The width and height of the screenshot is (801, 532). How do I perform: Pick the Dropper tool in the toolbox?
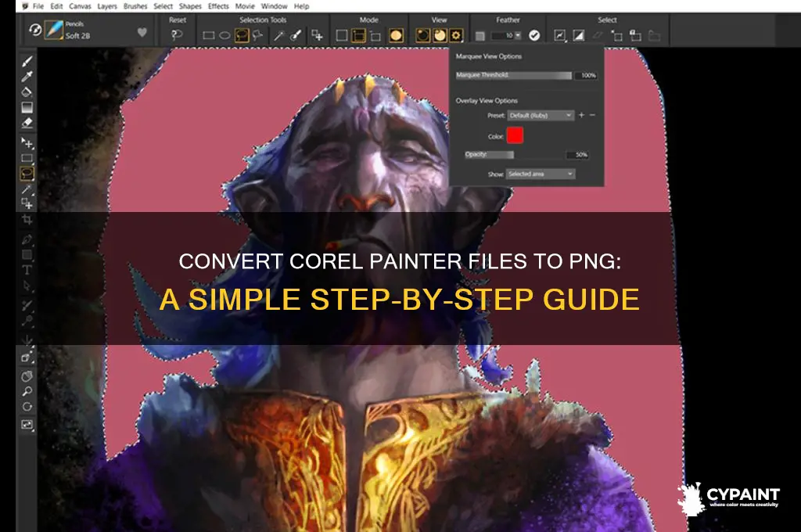(27, 77)
